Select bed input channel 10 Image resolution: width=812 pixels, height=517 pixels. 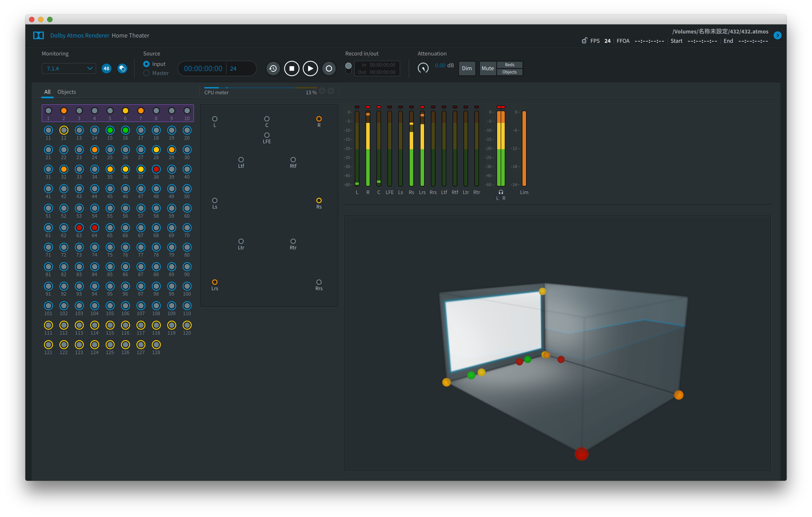pos(187,111)
